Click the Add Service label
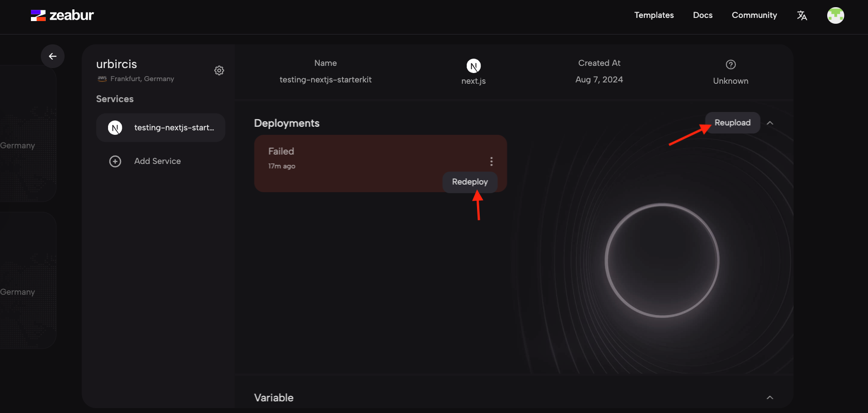The image size is (868, 413). tap(157, 161)
